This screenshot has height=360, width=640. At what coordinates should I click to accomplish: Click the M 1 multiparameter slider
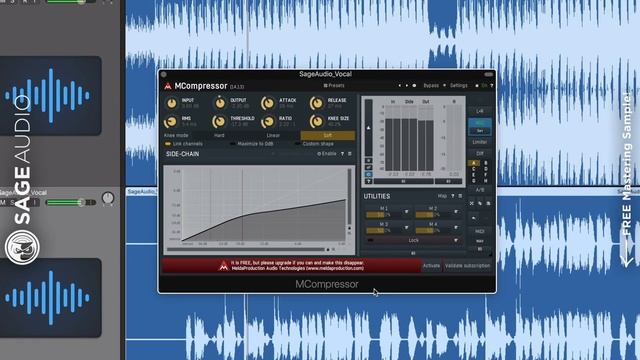[x=384, y=214]
